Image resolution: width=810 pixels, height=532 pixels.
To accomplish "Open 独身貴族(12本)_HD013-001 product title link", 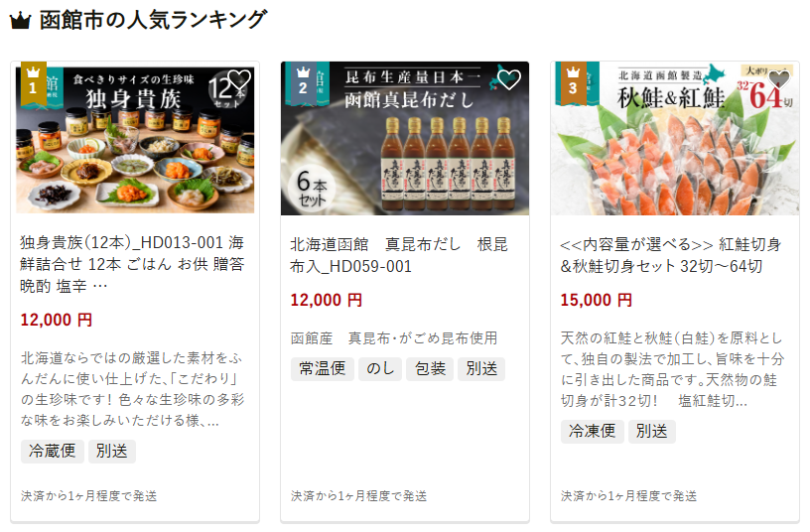I will 132,264.
